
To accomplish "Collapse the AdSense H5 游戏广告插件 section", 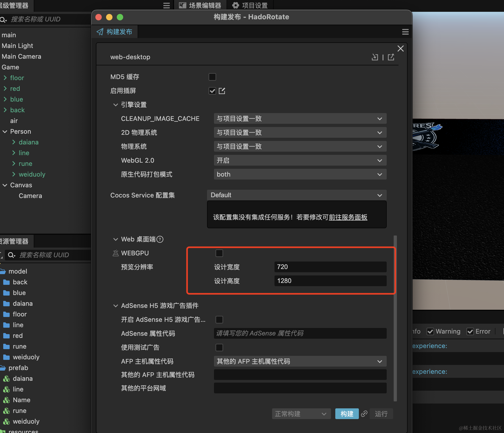I will [116, 306].
